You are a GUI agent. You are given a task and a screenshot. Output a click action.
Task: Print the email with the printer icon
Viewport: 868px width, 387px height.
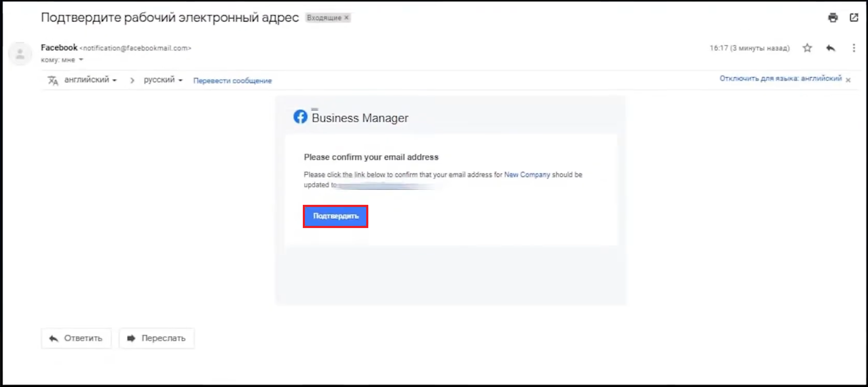coord(833,18)
